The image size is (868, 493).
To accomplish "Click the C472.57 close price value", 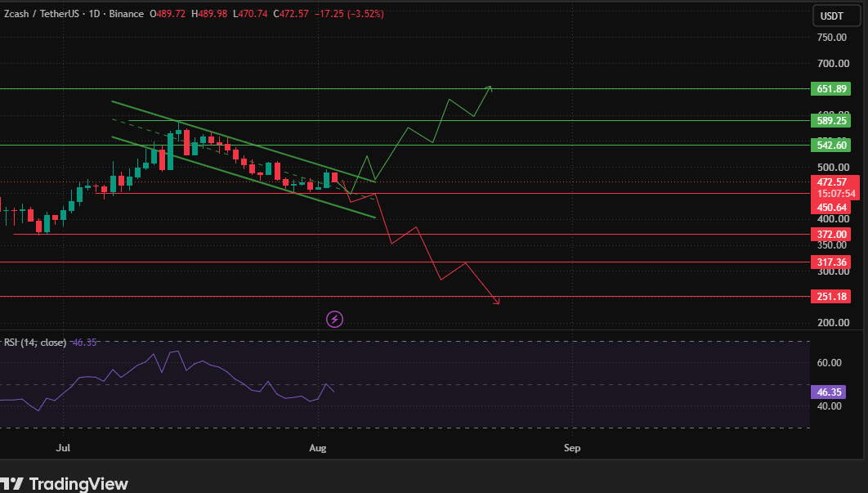I will click(291, 14).
